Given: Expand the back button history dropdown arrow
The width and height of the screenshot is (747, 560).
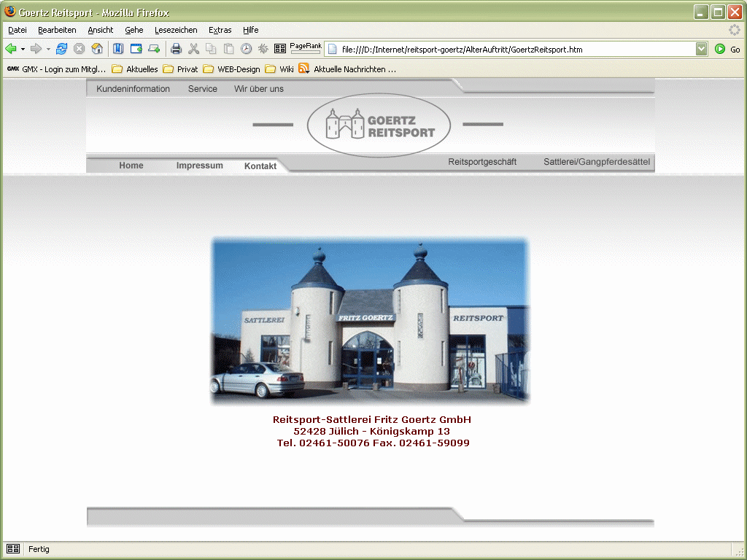Looking at the screenshot, I should coord(23,49).
